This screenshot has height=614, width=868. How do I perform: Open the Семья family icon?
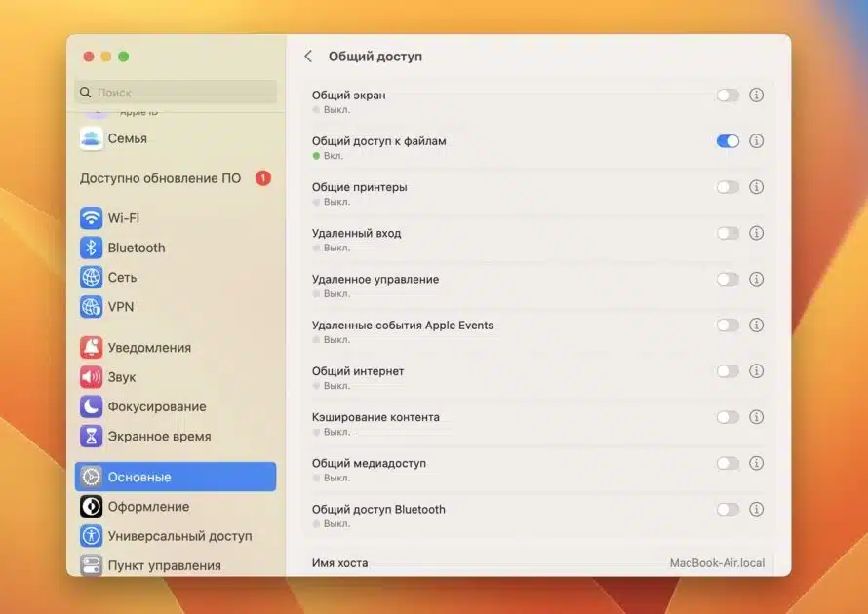point(92,138)
